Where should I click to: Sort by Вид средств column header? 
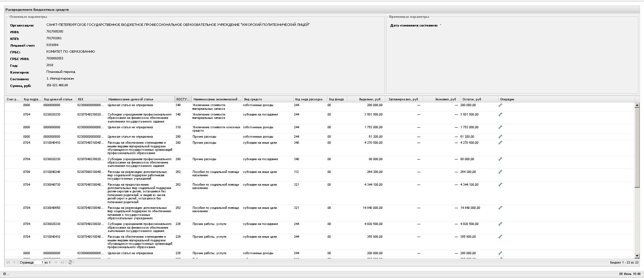[268, 99]
